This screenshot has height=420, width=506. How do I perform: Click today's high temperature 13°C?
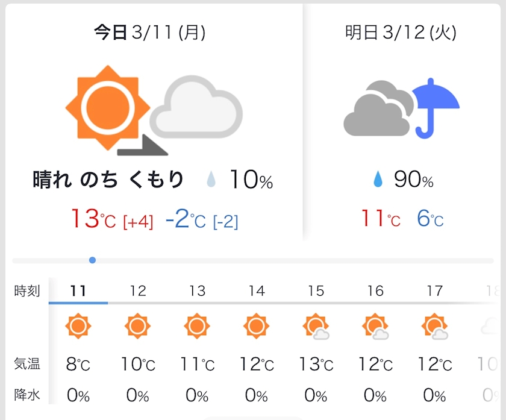pos(93,219)
